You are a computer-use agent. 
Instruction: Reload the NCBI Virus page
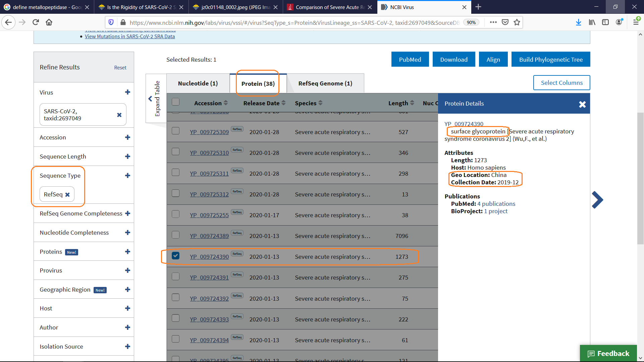point(36,22)
